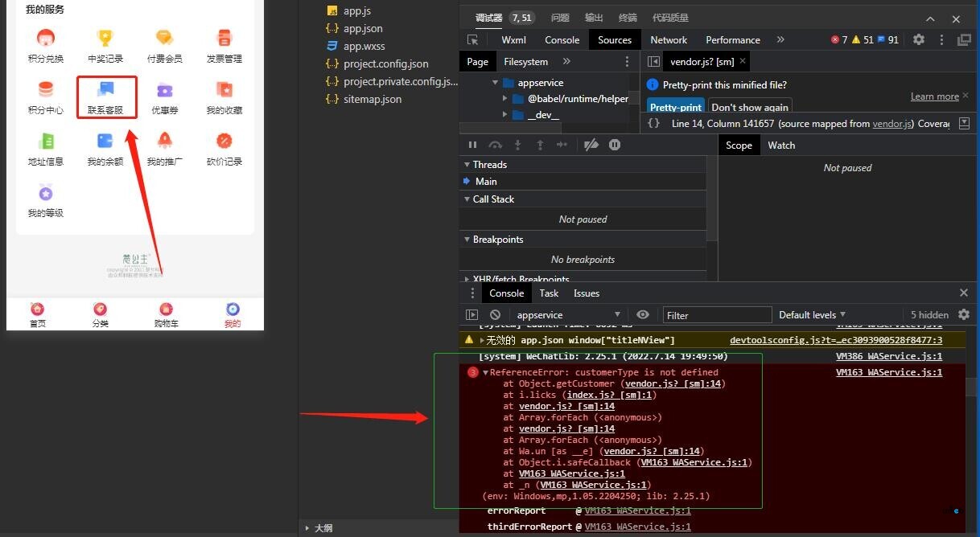Switch to the 购物车 cart tab
Image resolution: width=980 pixels, height=537 pixels.
pyautogui.click(x=166, y=315)
